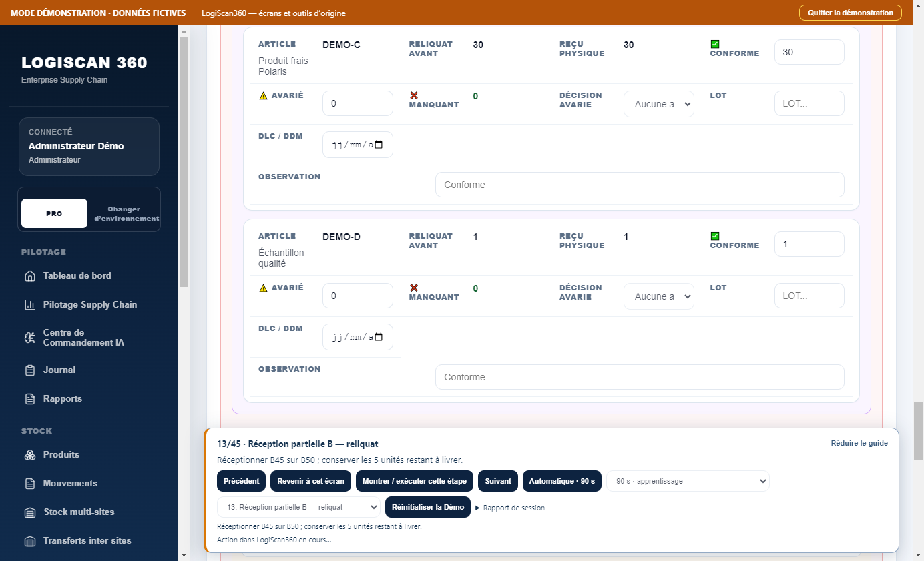Click the Rapports document icon
The height and width of the screenshot is (561, 924).
click(29, 399)
